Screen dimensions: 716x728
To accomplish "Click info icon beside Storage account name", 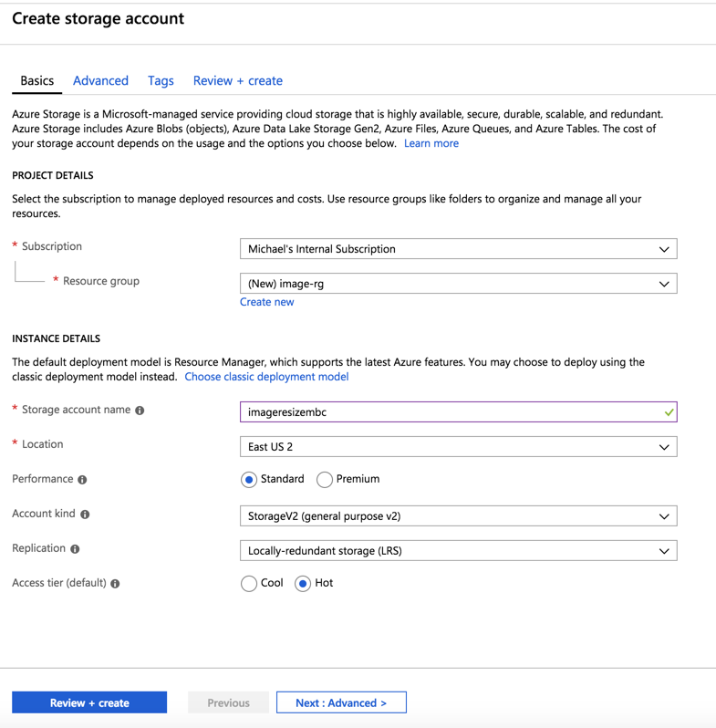I will (x=140, y=411).
